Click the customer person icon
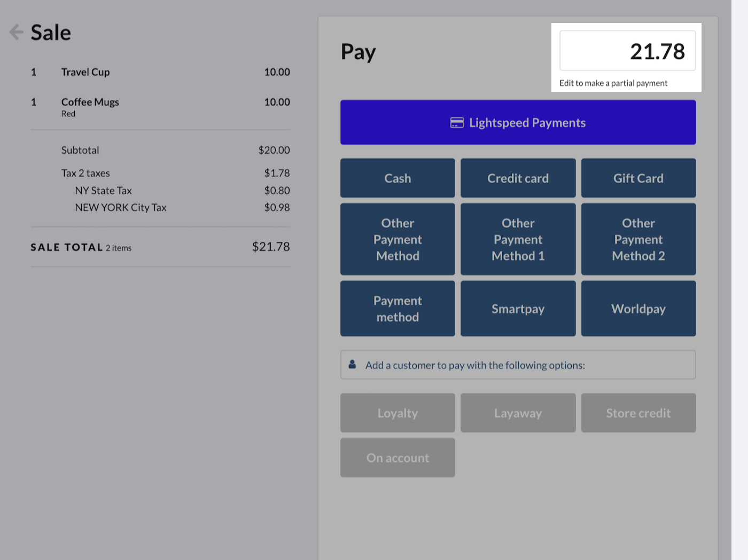This screenshot has height=560, width=748. click(353, 365)
